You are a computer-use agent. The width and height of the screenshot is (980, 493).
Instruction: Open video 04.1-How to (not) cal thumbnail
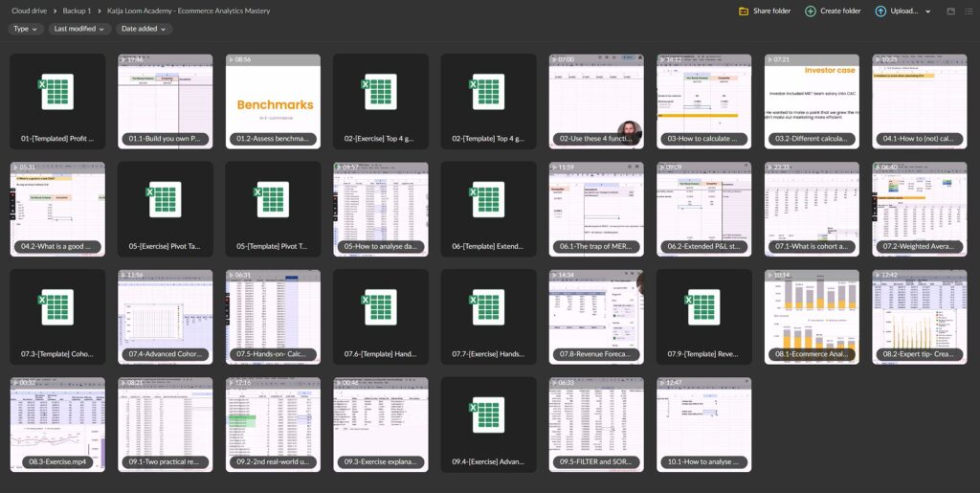point(920,101)
